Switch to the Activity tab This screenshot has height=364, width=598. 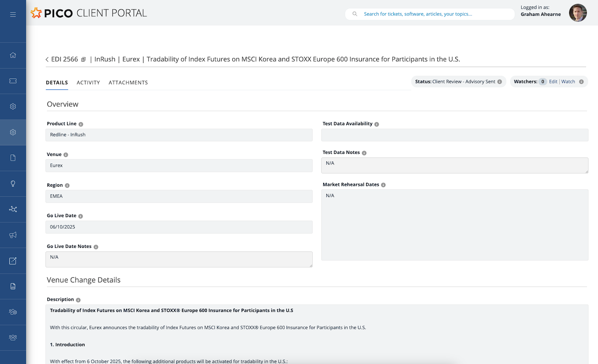point(88,82)
